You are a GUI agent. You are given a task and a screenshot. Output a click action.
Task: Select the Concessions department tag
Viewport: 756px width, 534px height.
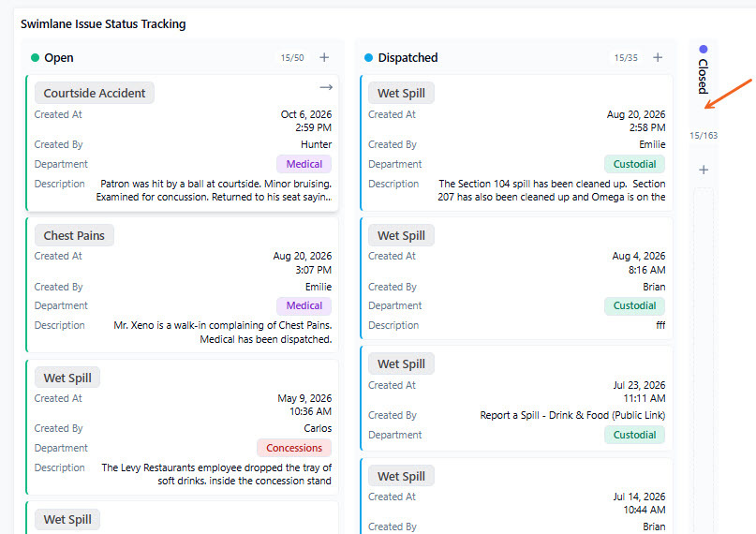pyautogui.click(x=294, y=448)
